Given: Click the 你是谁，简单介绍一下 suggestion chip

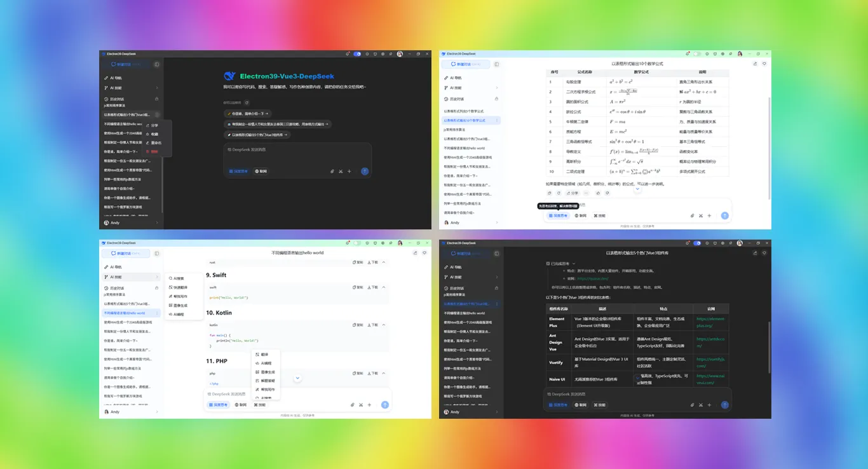Looking at the screenshot, I should click(x=247, y=114).
